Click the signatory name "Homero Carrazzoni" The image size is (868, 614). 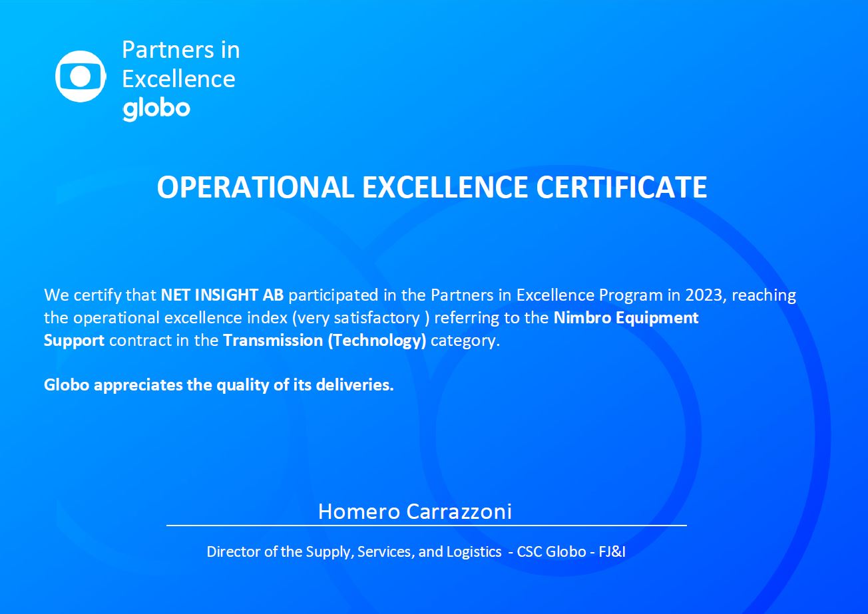pyautogui.click(x=415, y=511)
